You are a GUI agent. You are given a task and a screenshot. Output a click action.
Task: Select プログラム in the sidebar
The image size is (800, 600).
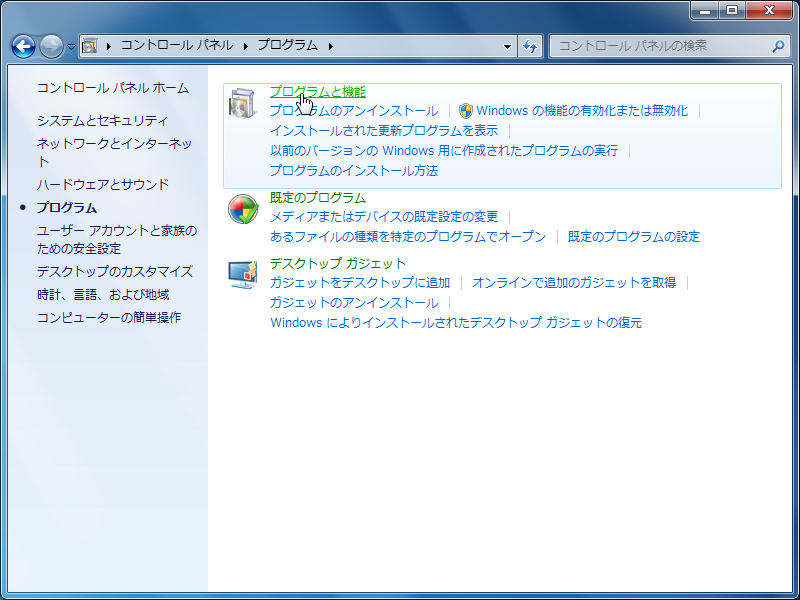coord(67,208)
